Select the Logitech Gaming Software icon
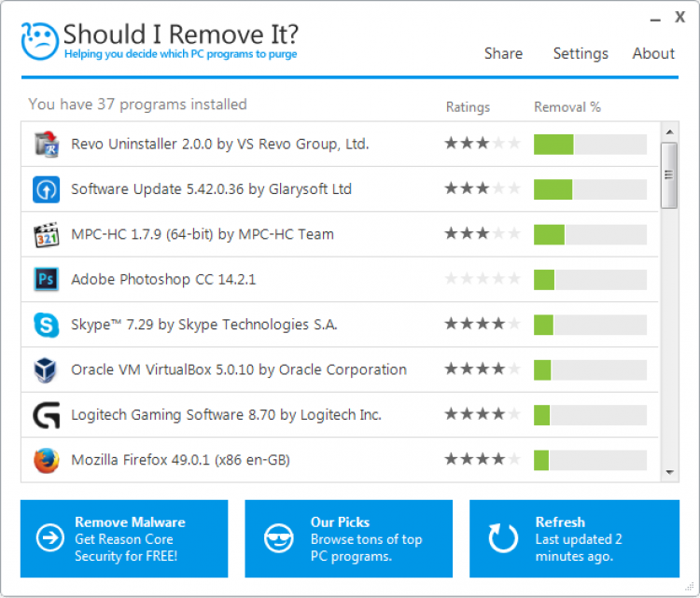 [47, 415]
